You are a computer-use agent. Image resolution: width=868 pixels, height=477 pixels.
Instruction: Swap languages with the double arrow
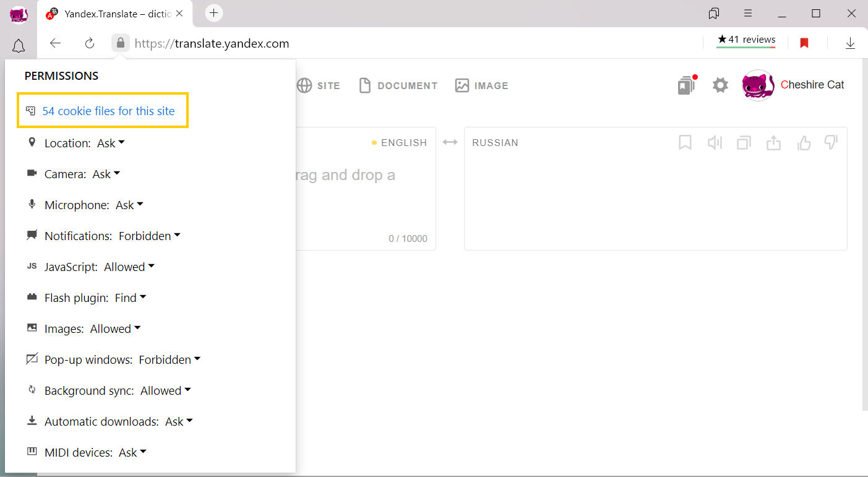pyautogui.click(x=450, y=142)
